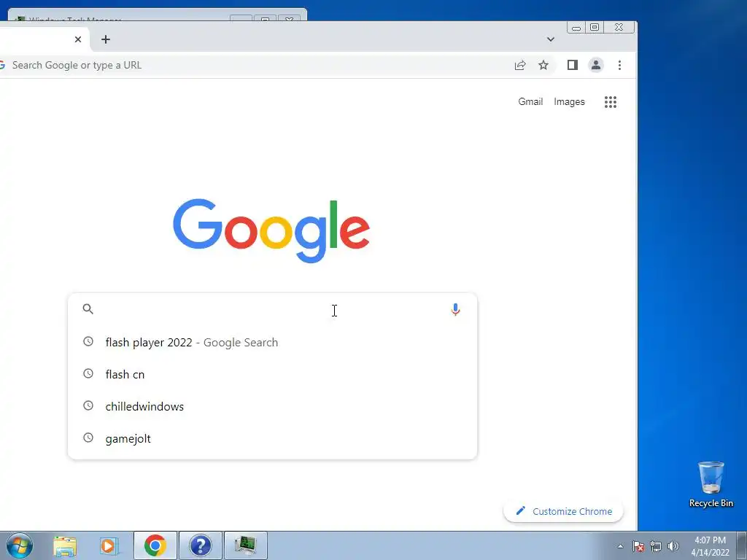
Task: Open Action Center flag icon
Action: pyautogui.click(x=638, y=546)
